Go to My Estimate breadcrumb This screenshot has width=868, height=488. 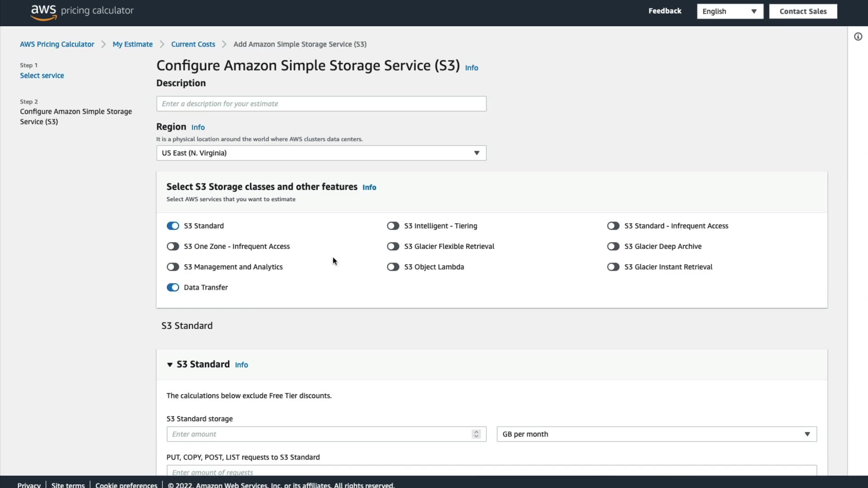tap(132, 44)
